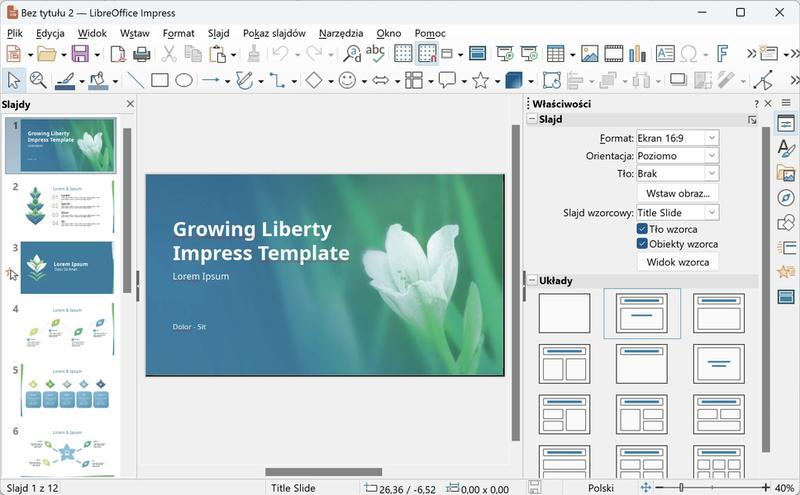Image resolution: width=800 pixels, height=495 pixels.
Task: Open Find and Replace icon
Action: pyautogui.click(x=352, y=54)
